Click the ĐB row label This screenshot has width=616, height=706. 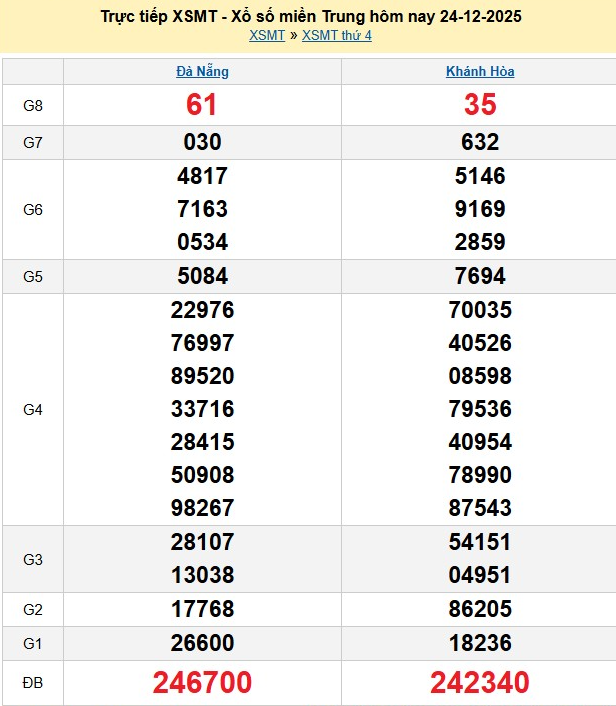click(33, 683)
